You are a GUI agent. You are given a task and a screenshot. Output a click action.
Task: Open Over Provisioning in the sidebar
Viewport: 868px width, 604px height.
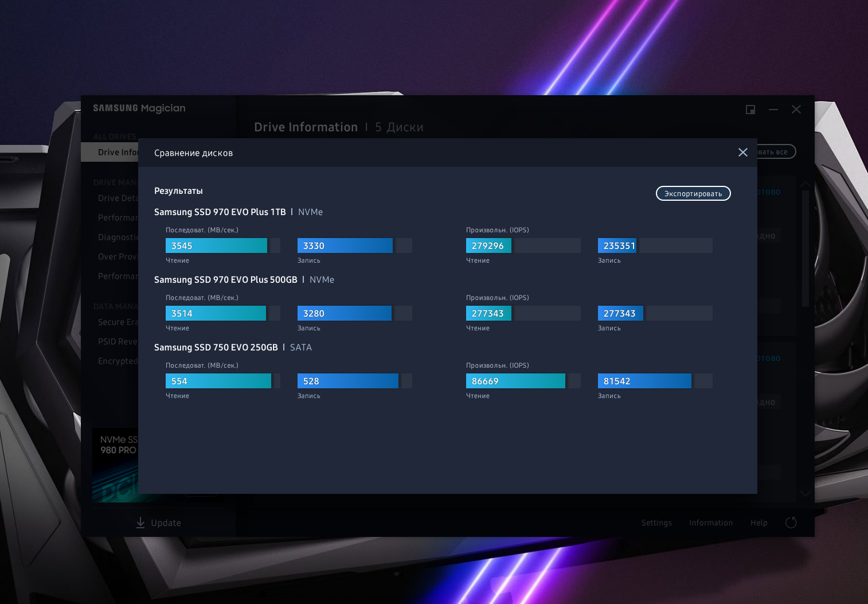click(x=118, y=256)
